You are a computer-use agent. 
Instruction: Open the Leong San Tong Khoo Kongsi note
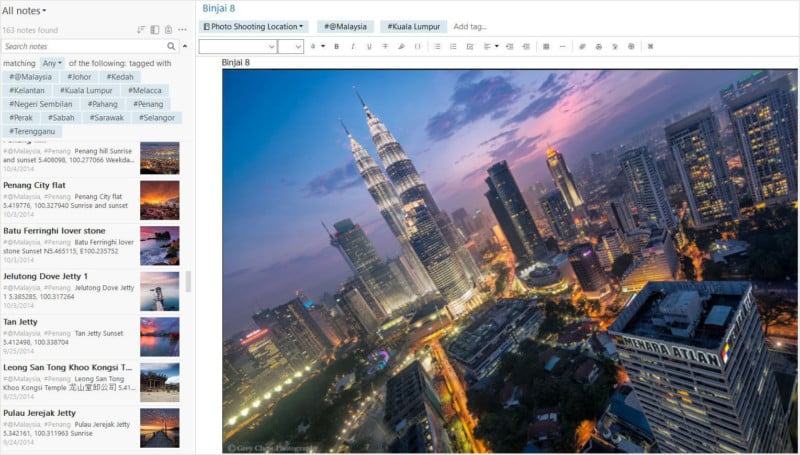click(91, 382)
